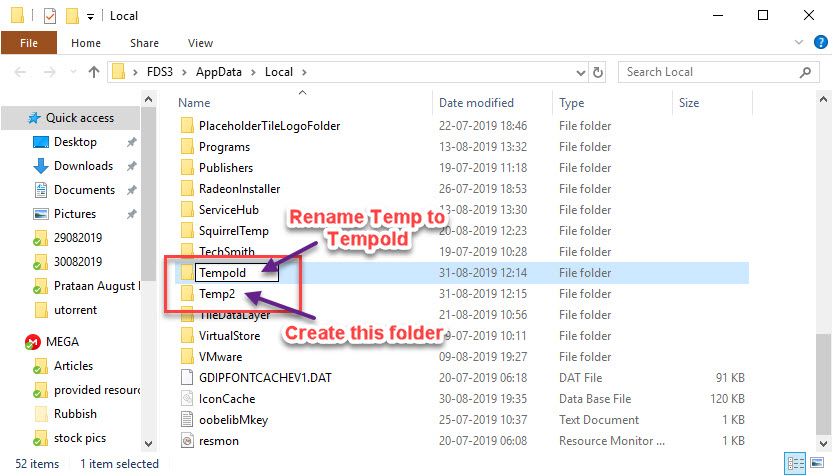Click the Properties checkmark icon in quick access toolbar
The height and width of the screenshot is (476, 833).
[49, 16]
